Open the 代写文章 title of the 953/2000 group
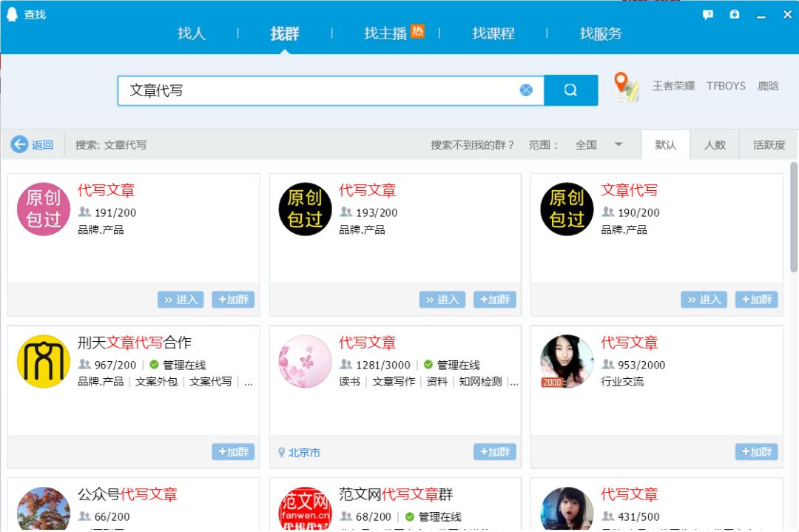 630,343
